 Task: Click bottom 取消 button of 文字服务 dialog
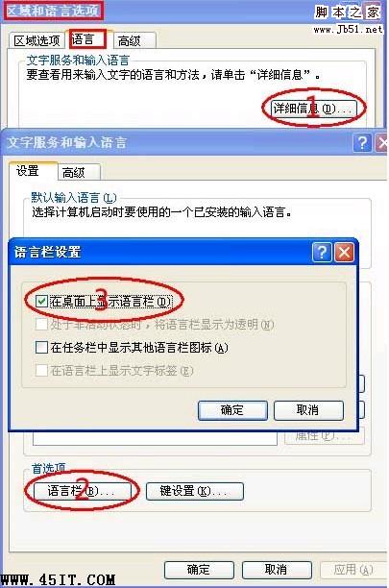pyautogui.click(x=277, y=570)
